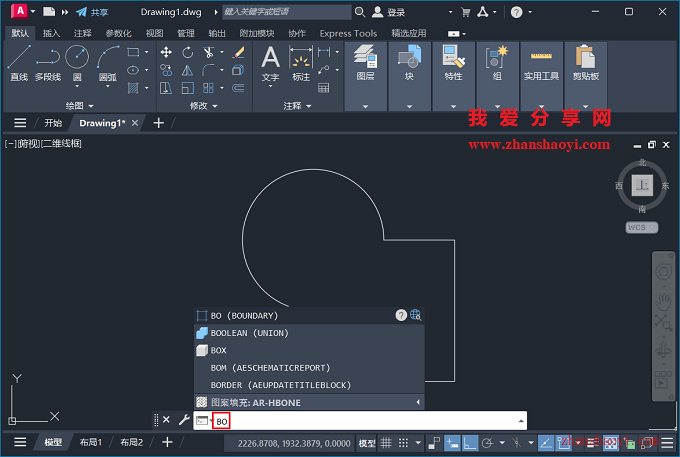Toggle dynamic input in status bar

click(x=452, y=443)
